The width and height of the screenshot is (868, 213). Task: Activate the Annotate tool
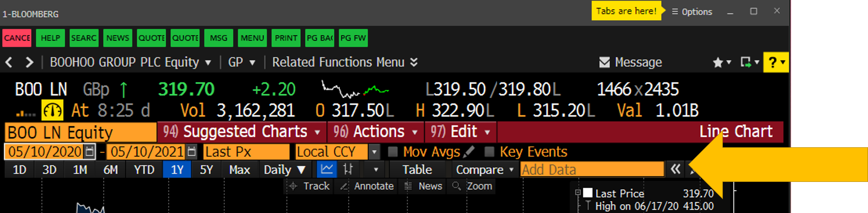367,186
